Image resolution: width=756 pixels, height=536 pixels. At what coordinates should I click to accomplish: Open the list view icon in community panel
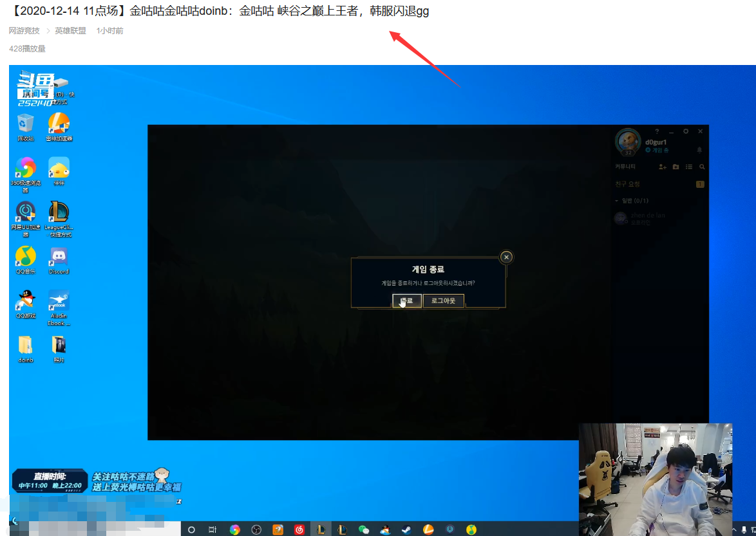(689, 167)
